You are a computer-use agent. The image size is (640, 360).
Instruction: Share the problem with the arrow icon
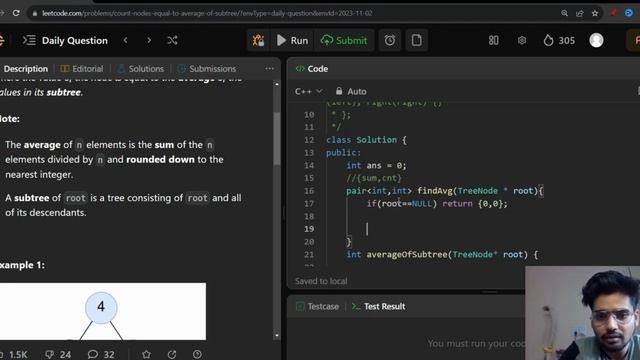172,354
